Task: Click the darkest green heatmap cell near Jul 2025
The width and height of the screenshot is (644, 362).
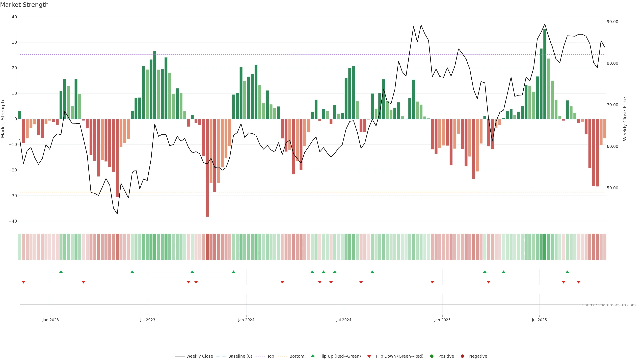Action: point(545,247)
